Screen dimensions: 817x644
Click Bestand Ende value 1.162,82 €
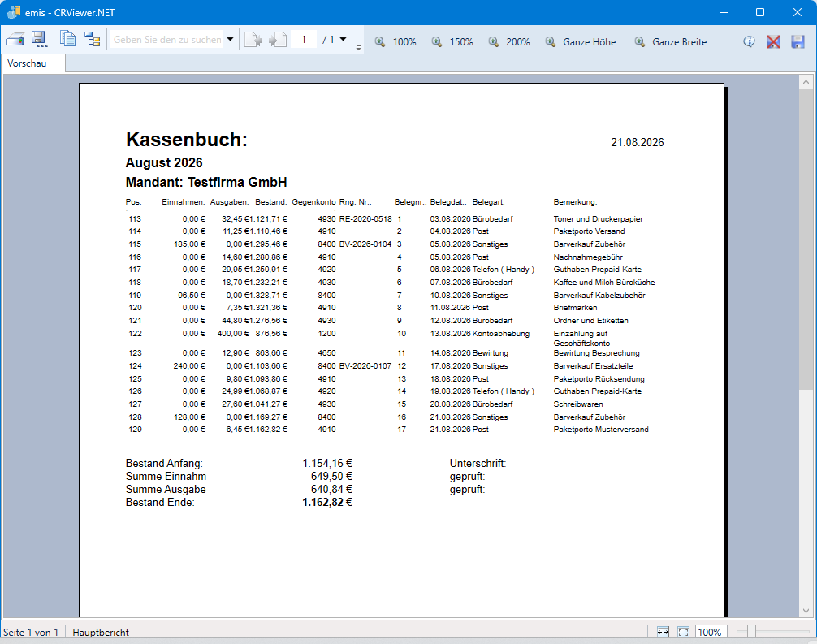click(x=327, y=502)
